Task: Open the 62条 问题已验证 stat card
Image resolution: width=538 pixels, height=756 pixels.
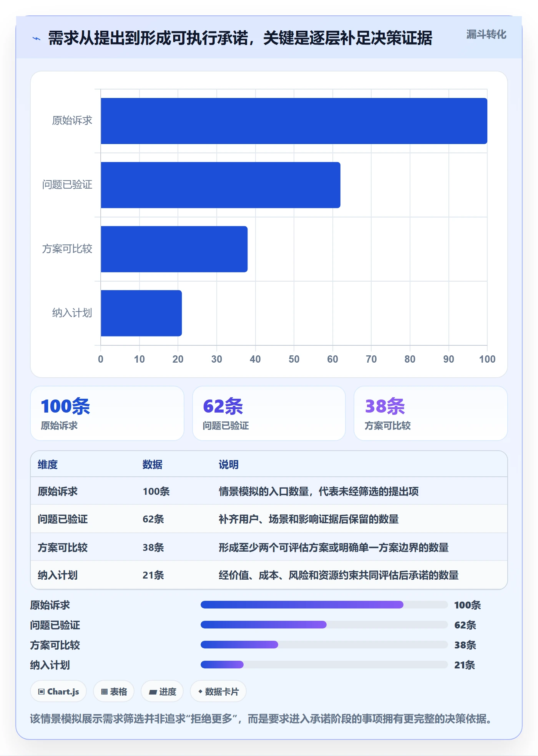Action: click(269, 413)
